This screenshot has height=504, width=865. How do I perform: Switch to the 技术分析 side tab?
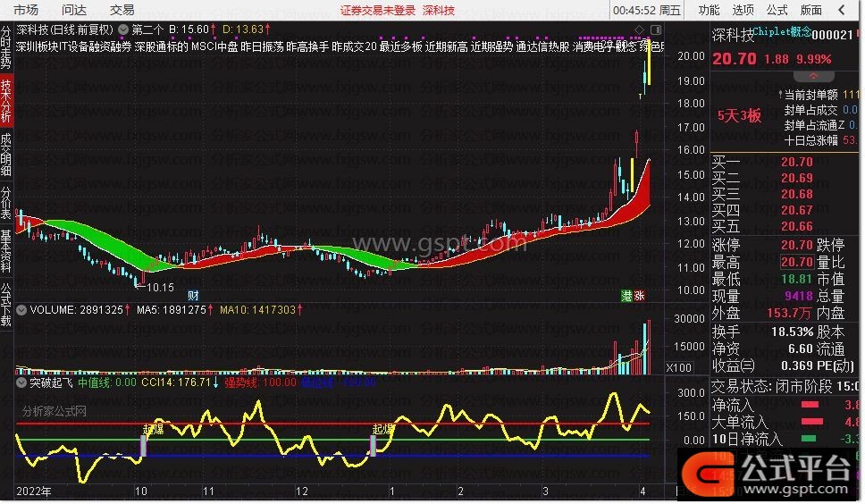pyautogui.click(x=5, y=101)
